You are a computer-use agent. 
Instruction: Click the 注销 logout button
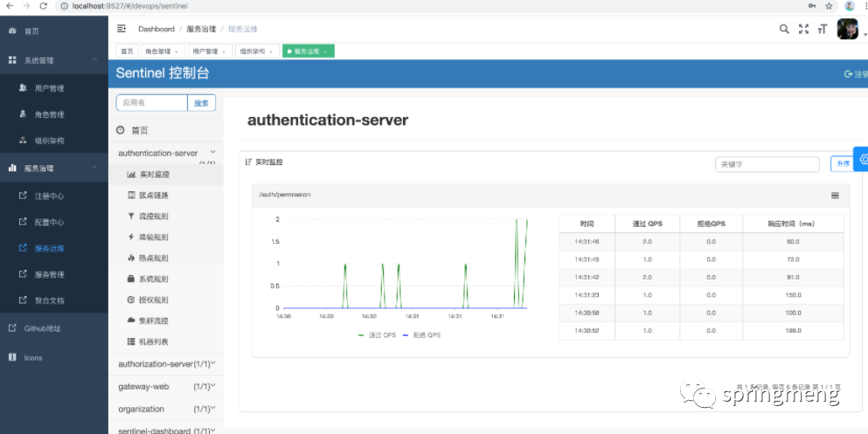[x=856, y=74]
